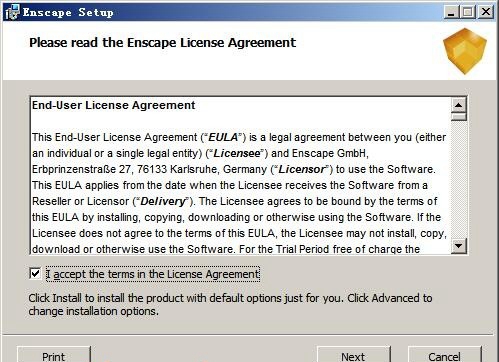
Task: Click the 'I accept the terms' label text
Action: coord(153,274)
